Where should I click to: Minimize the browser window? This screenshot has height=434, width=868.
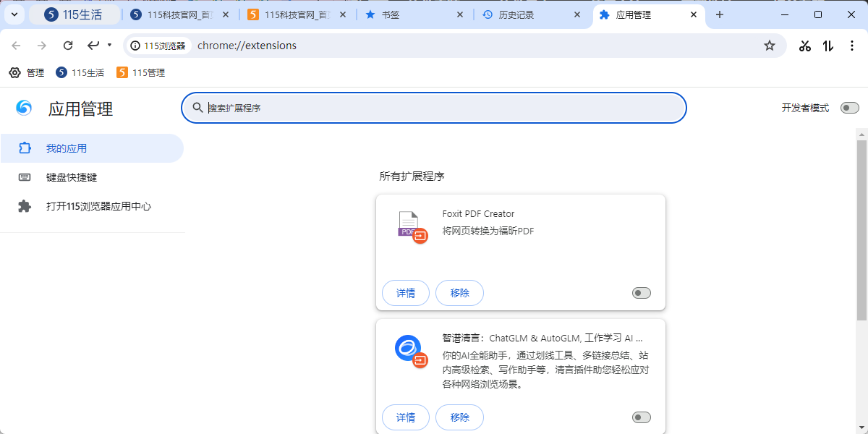coord(785,14)
